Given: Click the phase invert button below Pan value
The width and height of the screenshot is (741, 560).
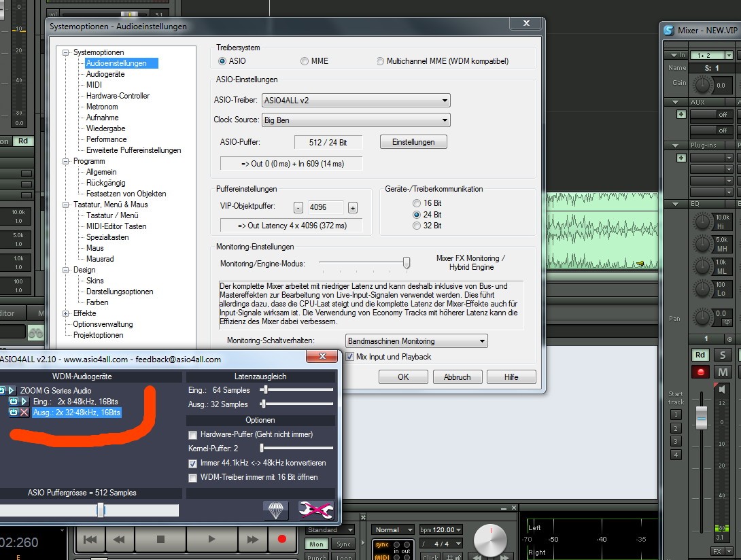Looking at the screenshot, I should [727, 322].
